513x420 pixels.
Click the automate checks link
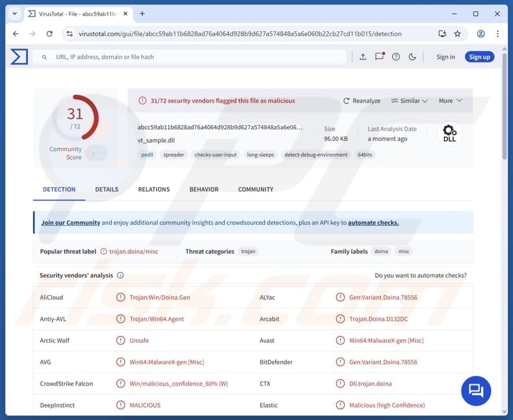click(x=373, y=223)
